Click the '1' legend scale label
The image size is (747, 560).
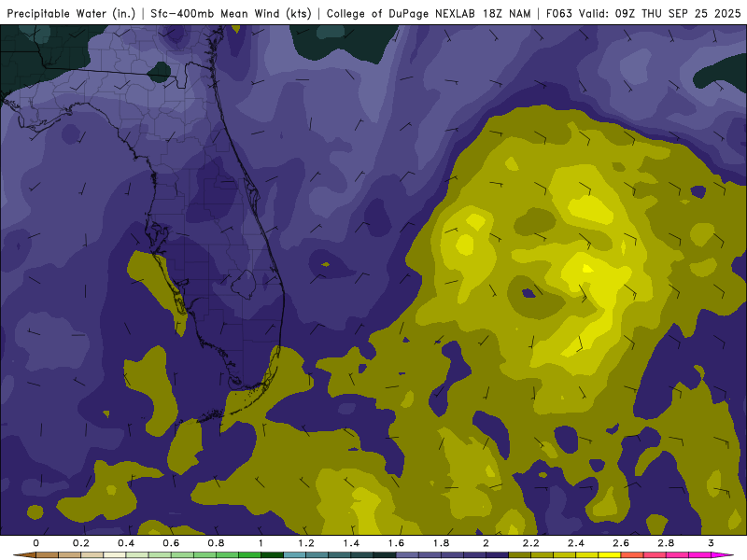coord(261,543)
